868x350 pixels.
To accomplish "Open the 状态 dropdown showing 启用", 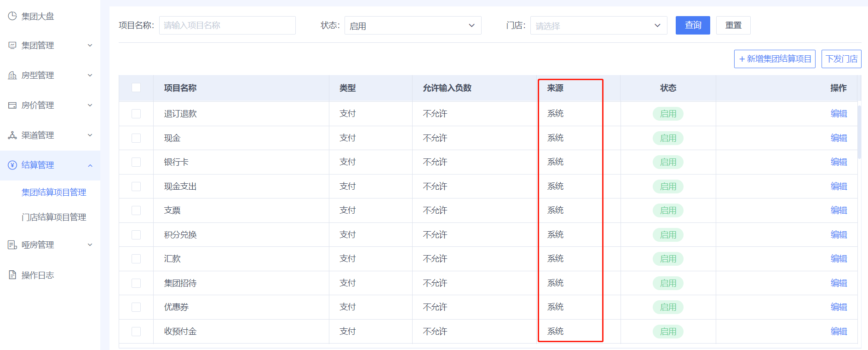I will point(413,25).
